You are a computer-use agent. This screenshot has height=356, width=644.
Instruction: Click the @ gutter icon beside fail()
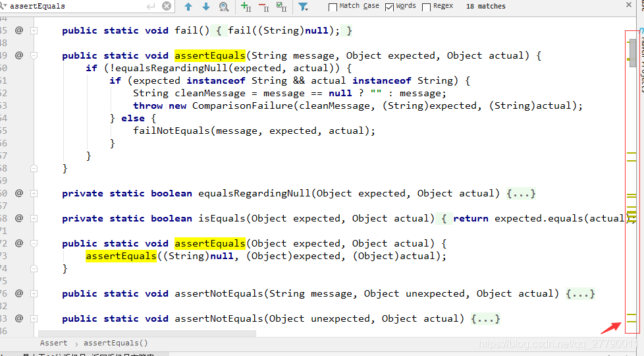tap(19, 30)
